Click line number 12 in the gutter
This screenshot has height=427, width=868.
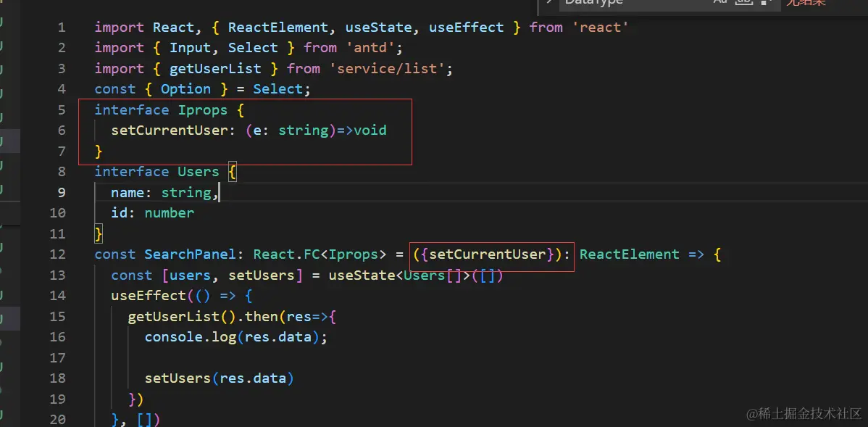(x=57, y=254)
